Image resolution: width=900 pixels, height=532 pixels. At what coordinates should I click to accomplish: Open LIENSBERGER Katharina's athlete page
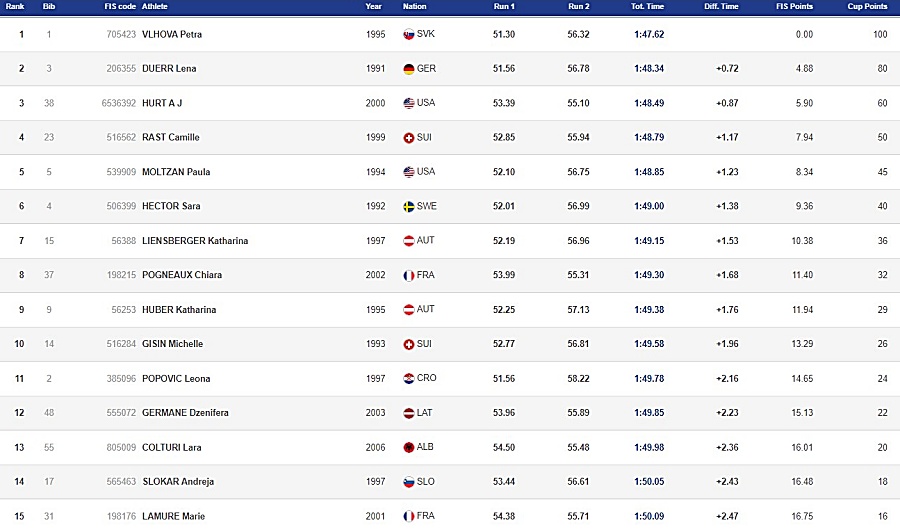[195, 241]
